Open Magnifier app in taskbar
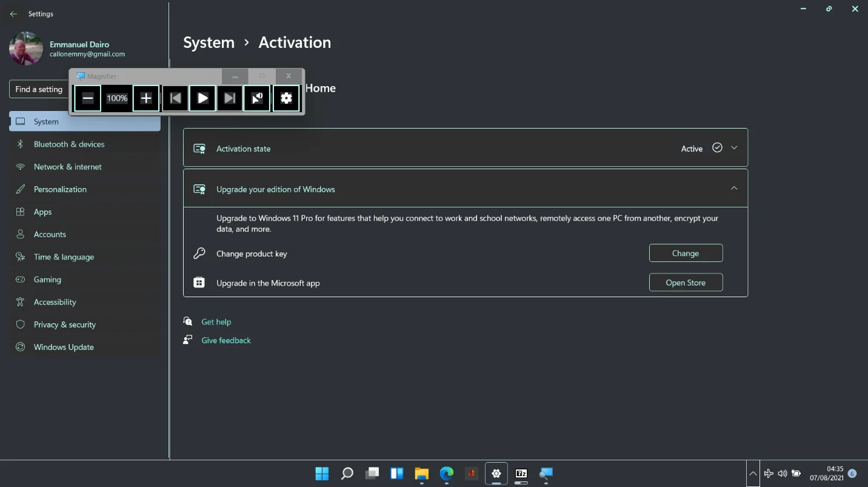This screenshot has width=868, height=487. tap(546, 474)
